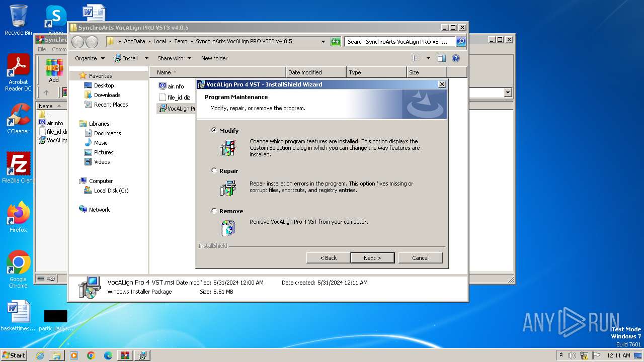644x362 pixels.
Task: Select Favorites in the navigation pane
Action: [100, 76]
